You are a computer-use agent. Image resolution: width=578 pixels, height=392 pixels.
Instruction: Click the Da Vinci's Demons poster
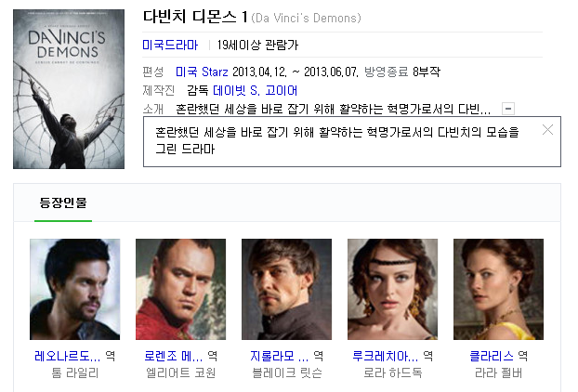click(x=69, y=89)
